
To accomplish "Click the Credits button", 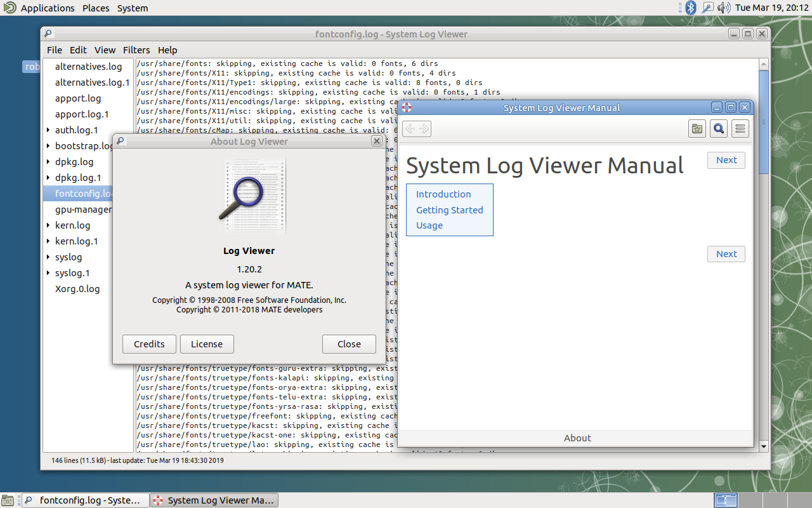I will [x=149, y=344].
